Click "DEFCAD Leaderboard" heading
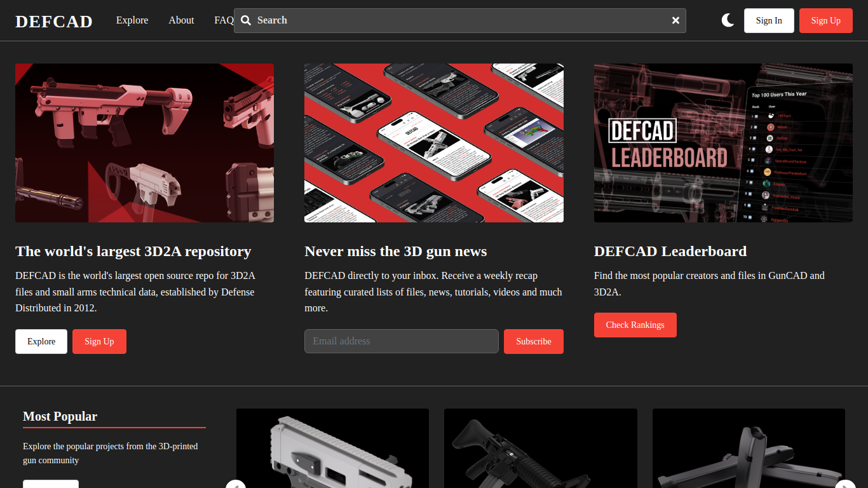Viewport: 868px width, 488px height. (670, 251)
